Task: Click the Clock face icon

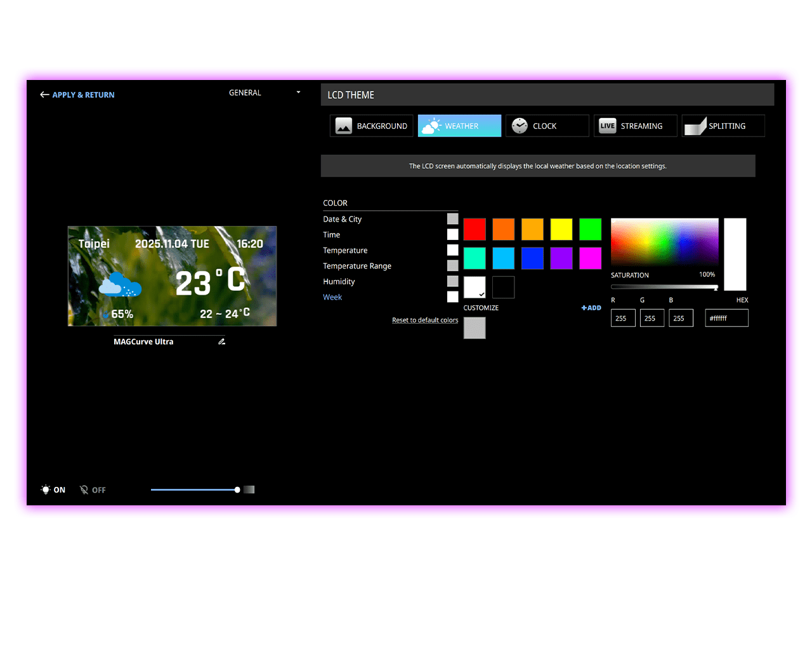Action: tap(520, 126)
